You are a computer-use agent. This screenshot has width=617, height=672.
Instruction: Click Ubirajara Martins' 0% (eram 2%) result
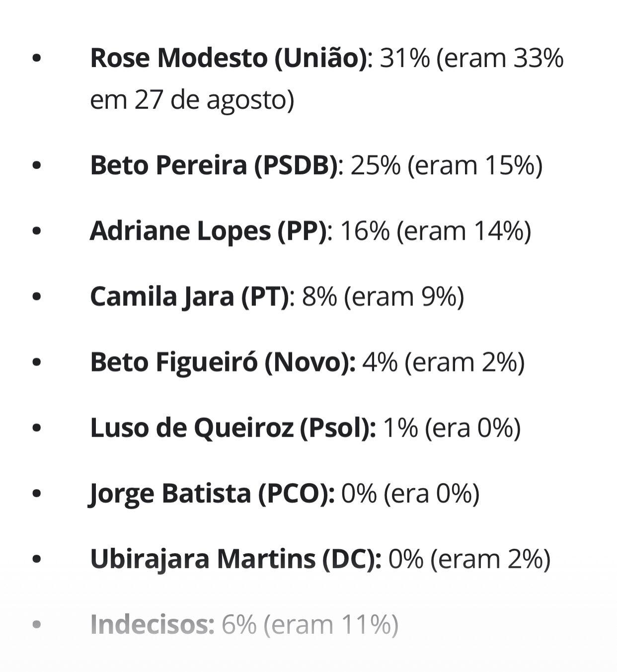469,559
